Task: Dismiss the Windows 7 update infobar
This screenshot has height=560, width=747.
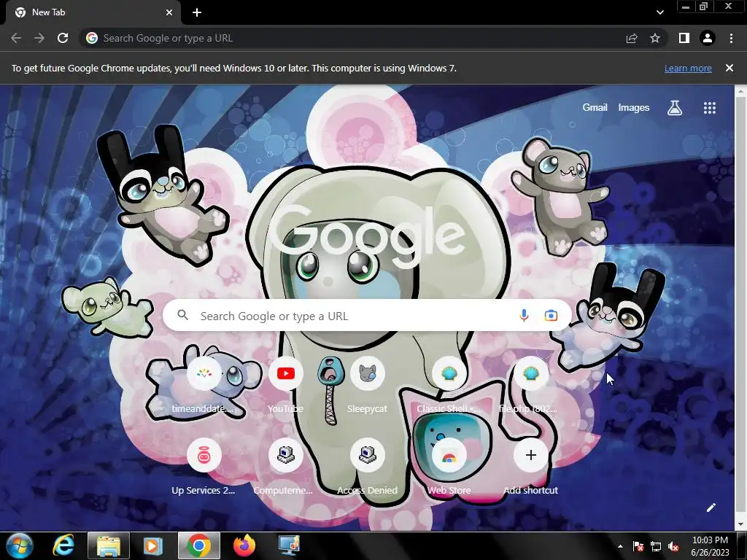Action: point(729,68)
